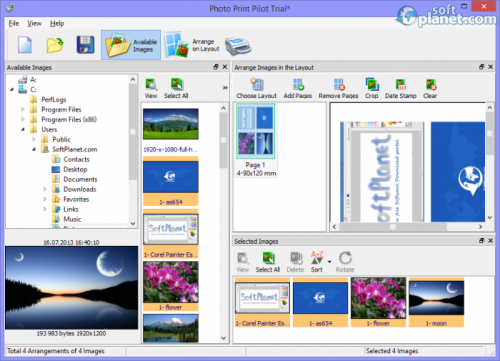The width and height of the screenshot is (500, 361).
Task: Expand the Downloads folder node
Action: 45,189
